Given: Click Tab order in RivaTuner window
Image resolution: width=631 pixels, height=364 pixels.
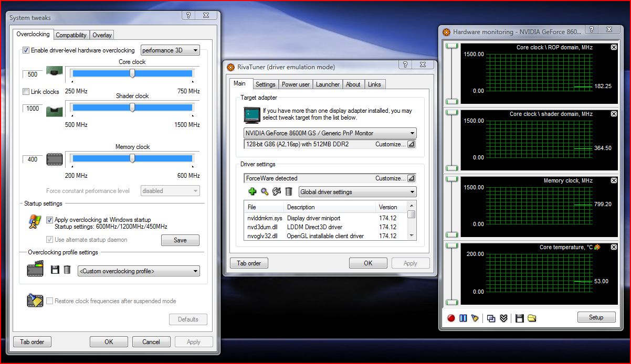Looking at the screenshot, I should pos(249,263).
